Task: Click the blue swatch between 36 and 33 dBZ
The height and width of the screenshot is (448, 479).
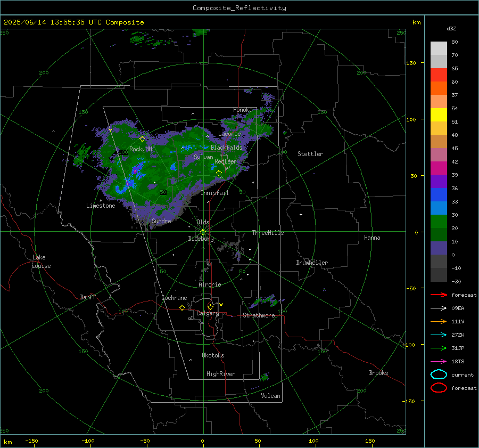Action: tap(439, 194)
